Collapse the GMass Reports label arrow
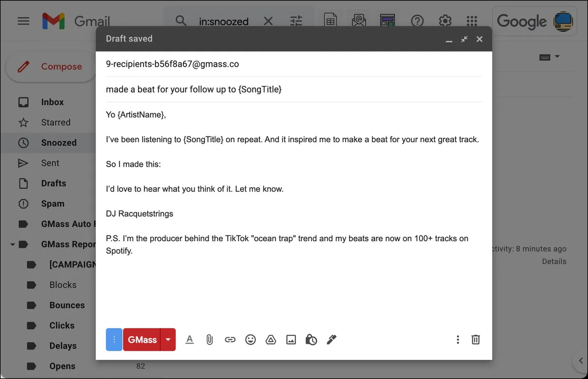588x379 pixels. coord(12,244)
